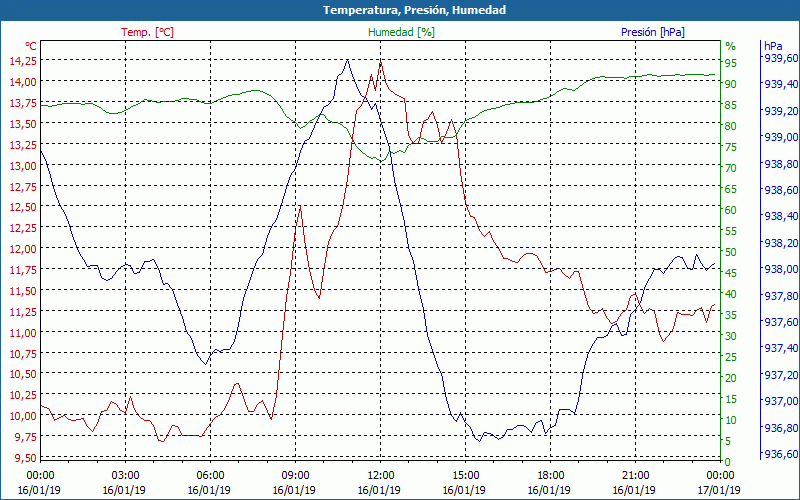Select the blue Presión [hPa] legend label
Viewport: 800px width, 500px height.
point(653,32)
